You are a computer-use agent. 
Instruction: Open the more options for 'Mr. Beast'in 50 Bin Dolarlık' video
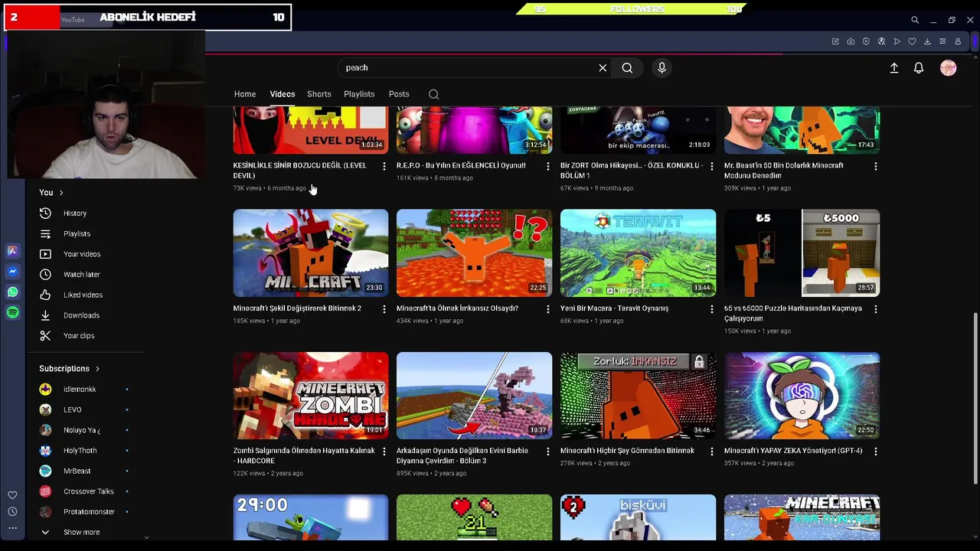click(x=875, y=166)
